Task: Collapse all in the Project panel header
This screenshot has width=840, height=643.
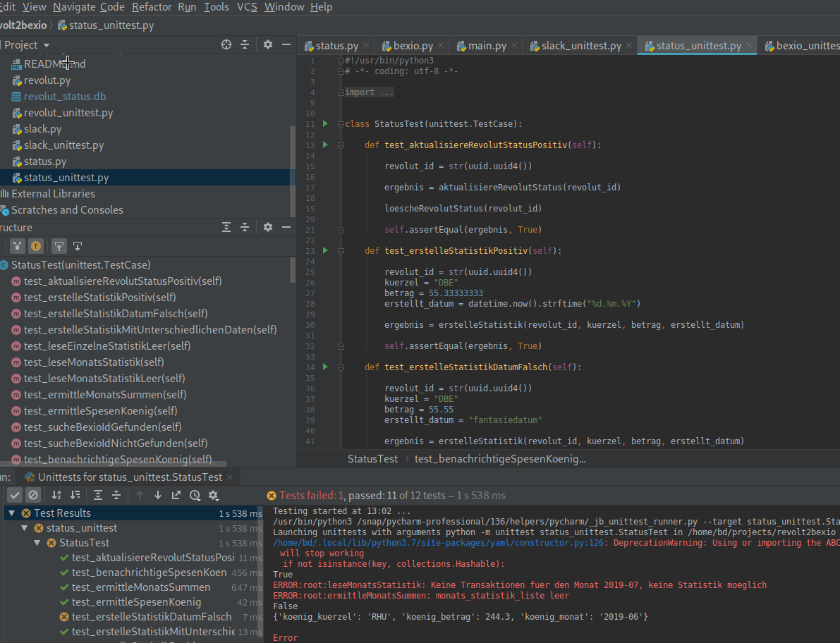Action: point(245,45)
